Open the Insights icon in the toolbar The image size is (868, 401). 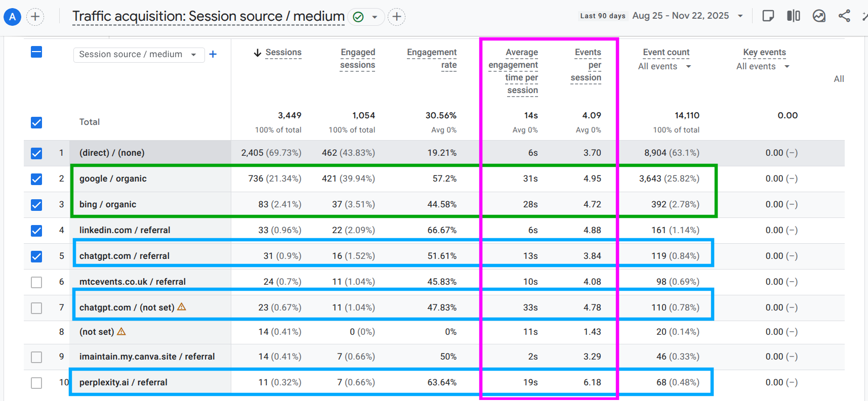(819, 16)
